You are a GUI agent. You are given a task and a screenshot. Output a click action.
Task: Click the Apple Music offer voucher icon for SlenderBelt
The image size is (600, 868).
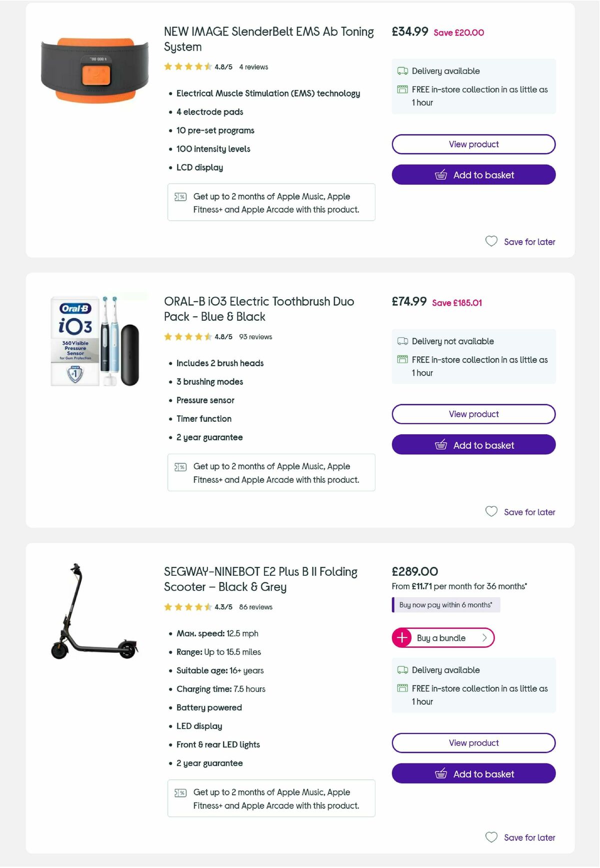180,197
